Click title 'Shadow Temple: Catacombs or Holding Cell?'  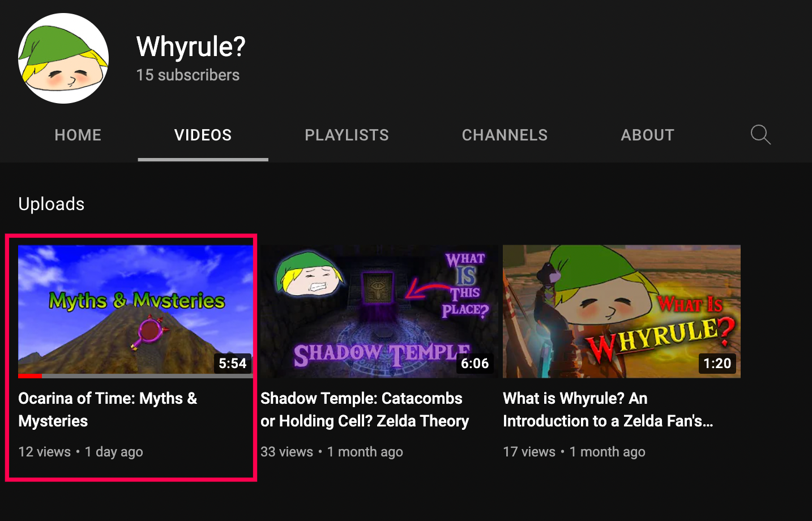click(365, 409)
